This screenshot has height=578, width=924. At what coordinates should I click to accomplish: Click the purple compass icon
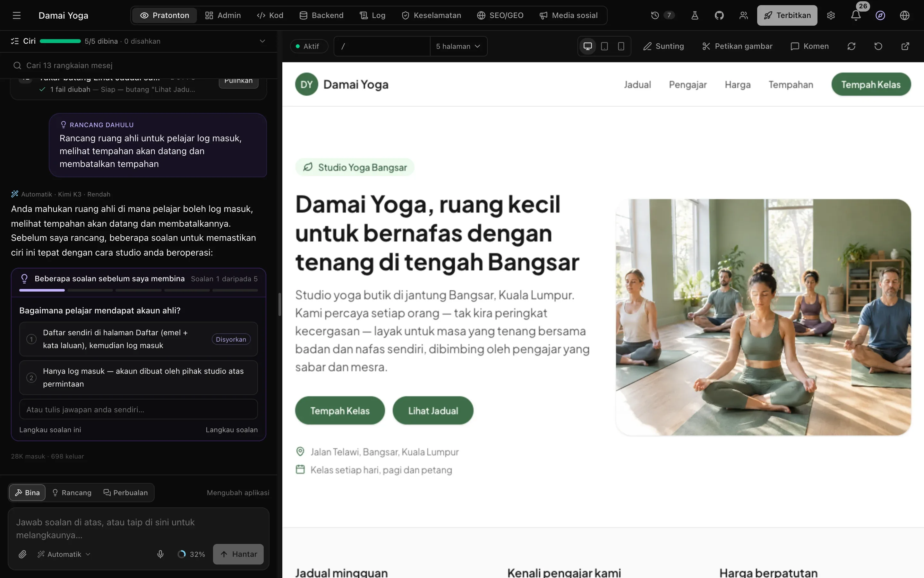(880, 15)
